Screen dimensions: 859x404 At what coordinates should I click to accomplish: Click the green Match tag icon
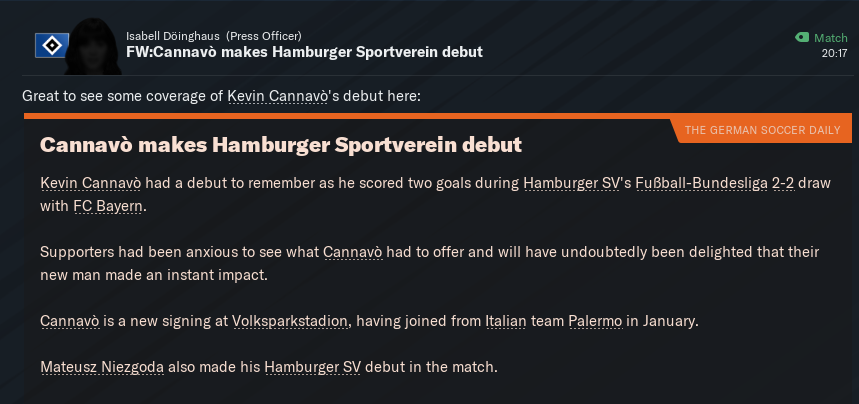pyautogui.click(x=801, y=37)
